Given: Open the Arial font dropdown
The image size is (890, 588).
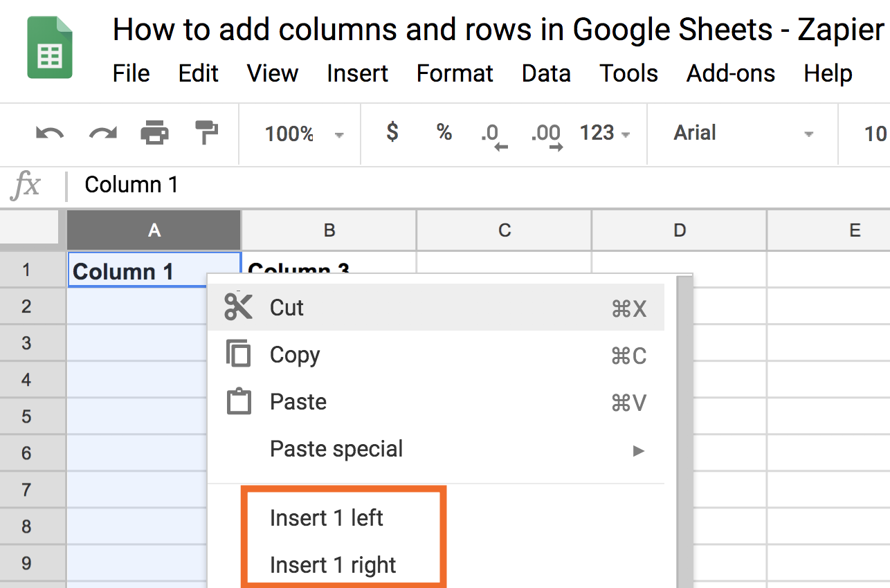Looking at the screenshot, I should [x=743, y=133].
